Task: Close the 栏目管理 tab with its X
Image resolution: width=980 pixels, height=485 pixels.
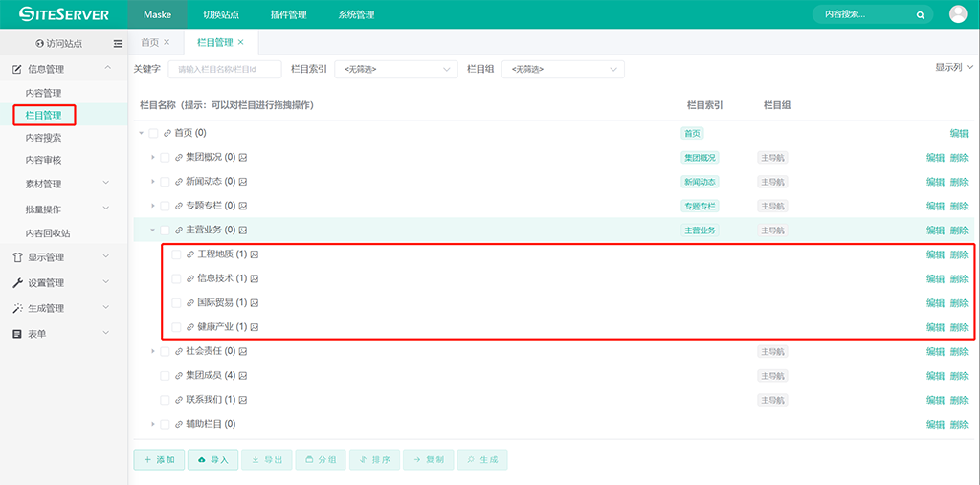Action: pos(241,43)
